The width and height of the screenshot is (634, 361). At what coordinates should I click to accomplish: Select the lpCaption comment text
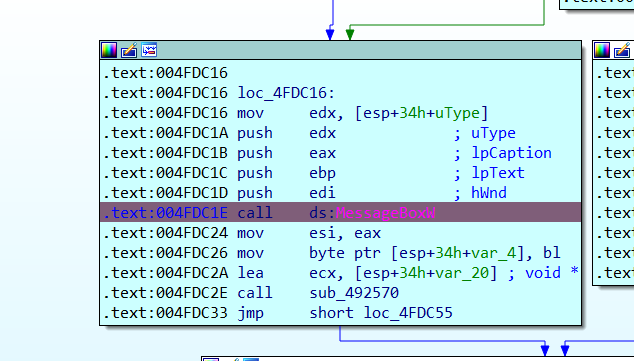coord(511,153)
